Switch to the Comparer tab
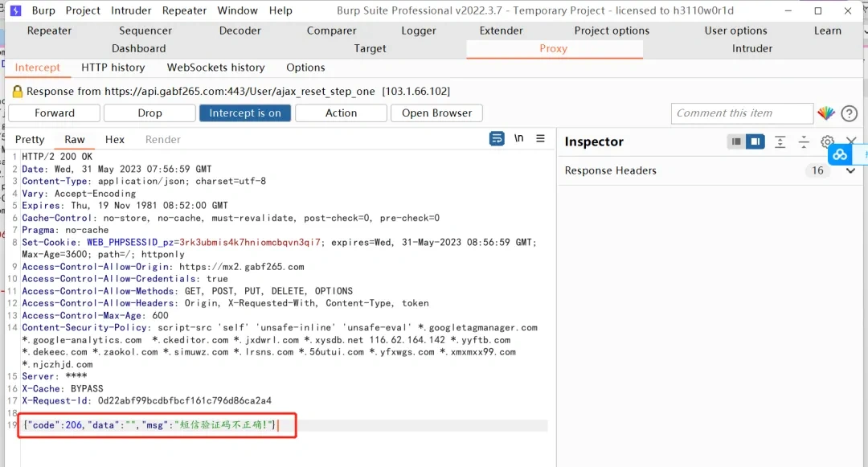 [332, 31]
